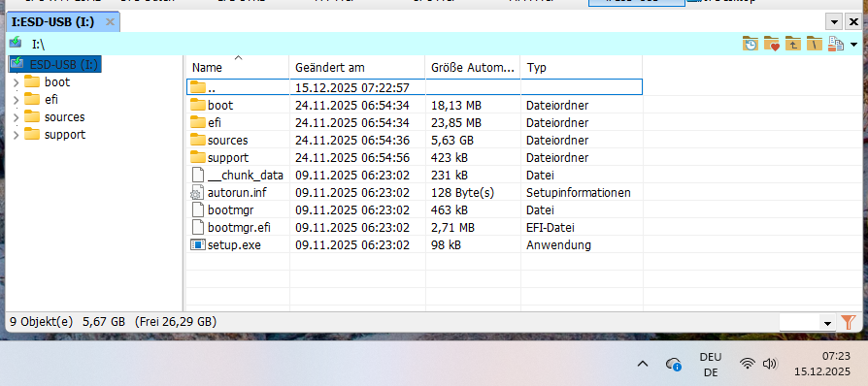
Task: Select setup.exe in file list
Action: pyautogui.click(x=414, y=245)
